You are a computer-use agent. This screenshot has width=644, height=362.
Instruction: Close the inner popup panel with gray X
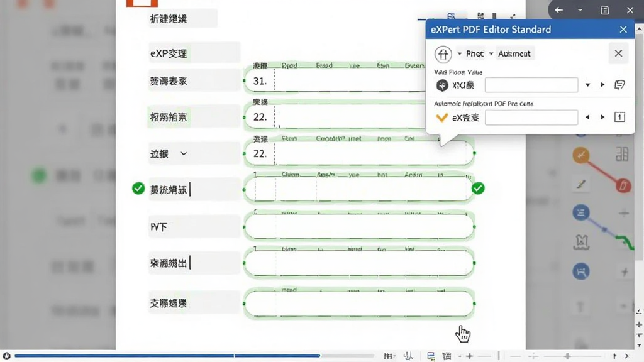coord(618,53)
